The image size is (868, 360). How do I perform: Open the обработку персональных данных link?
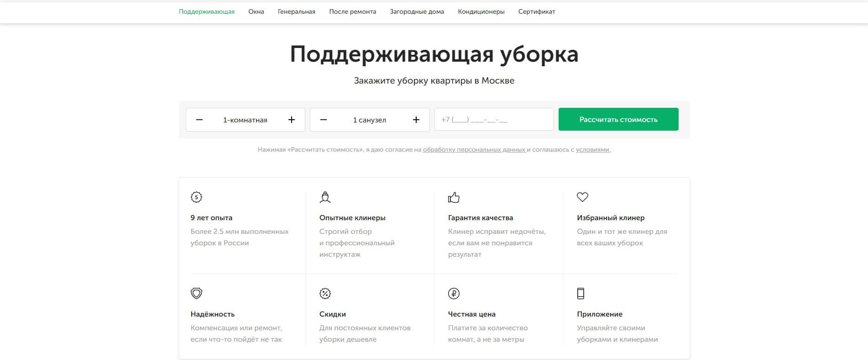point(474,149)
